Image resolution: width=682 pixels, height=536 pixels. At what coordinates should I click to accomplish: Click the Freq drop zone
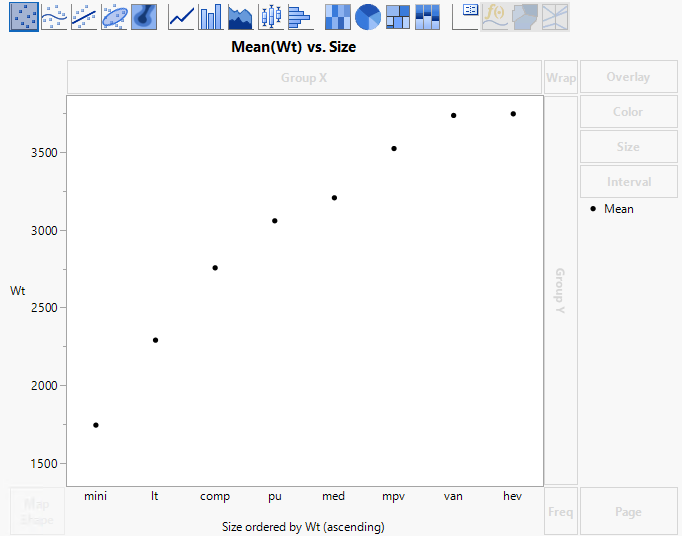[561, 512]
